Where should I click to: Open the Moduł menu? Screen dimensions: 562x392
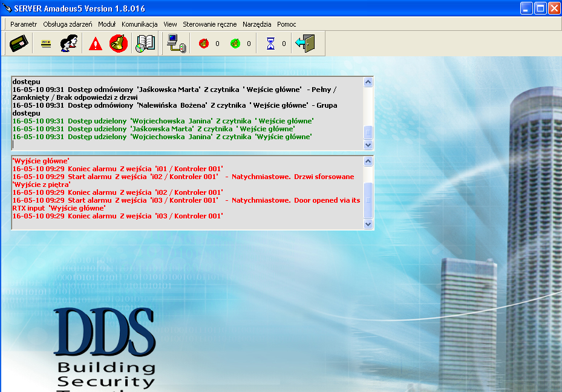107,24
